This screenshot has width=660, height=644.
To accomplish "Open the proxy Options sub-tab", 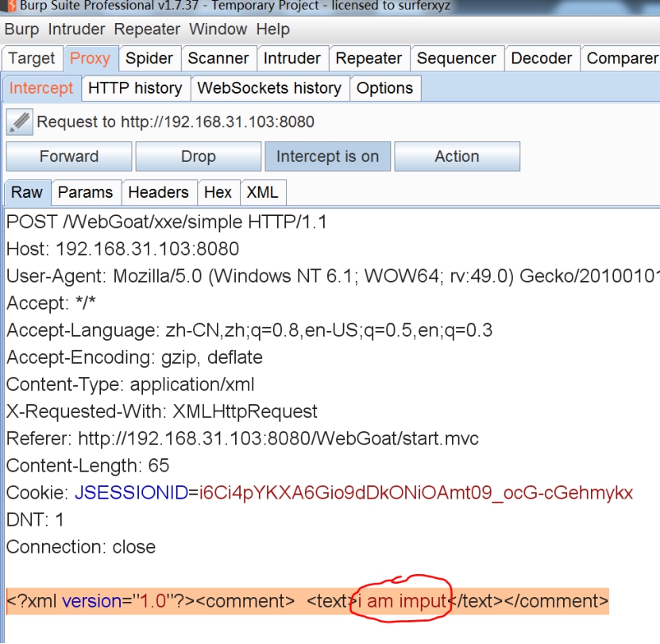I will [x=384, y=88].
